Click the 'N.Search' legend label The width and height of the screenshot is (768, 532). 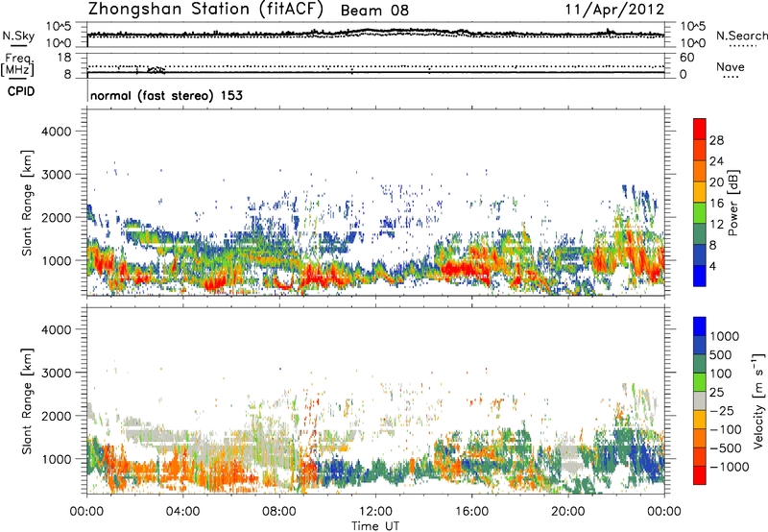click(x=741, y=36)
